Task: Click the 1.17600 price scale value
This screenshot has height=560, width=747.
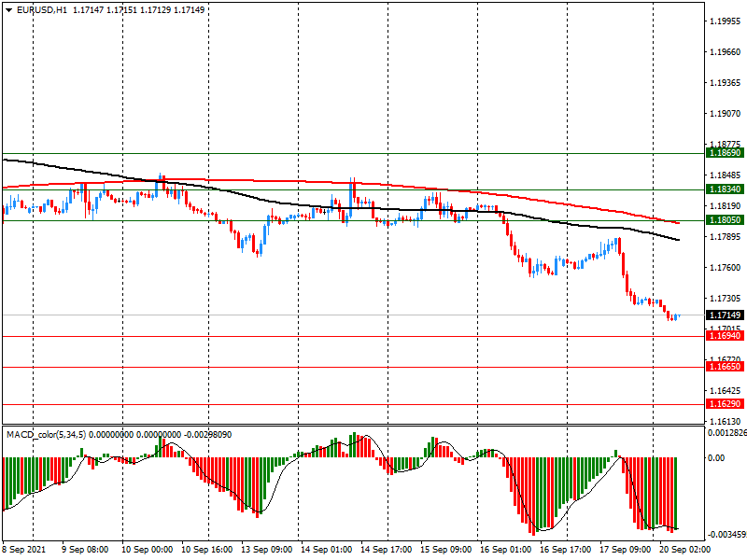Action: point(726,268)
